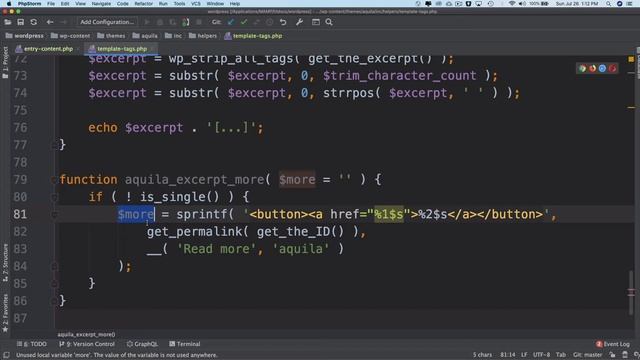Open in Chrome browser icon
Screen dimensions: 640x360
(x=582, y=69)
